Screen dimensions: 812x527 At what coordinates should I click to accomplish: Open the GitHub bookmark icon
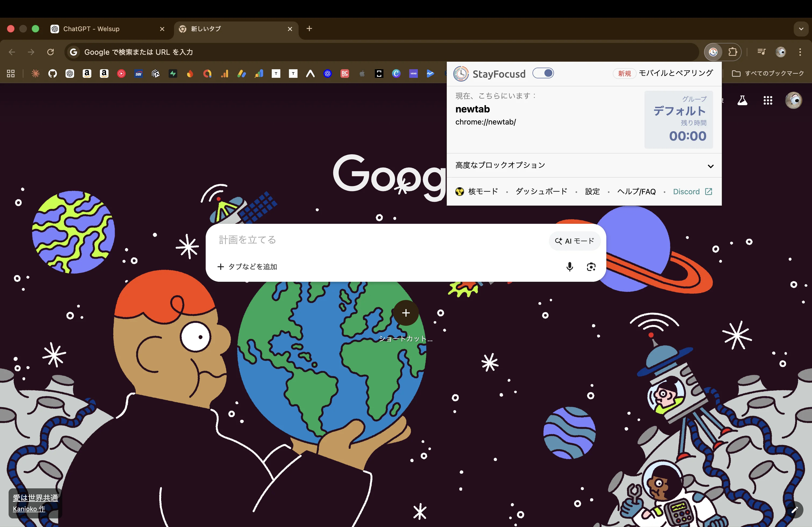point(53,74)
